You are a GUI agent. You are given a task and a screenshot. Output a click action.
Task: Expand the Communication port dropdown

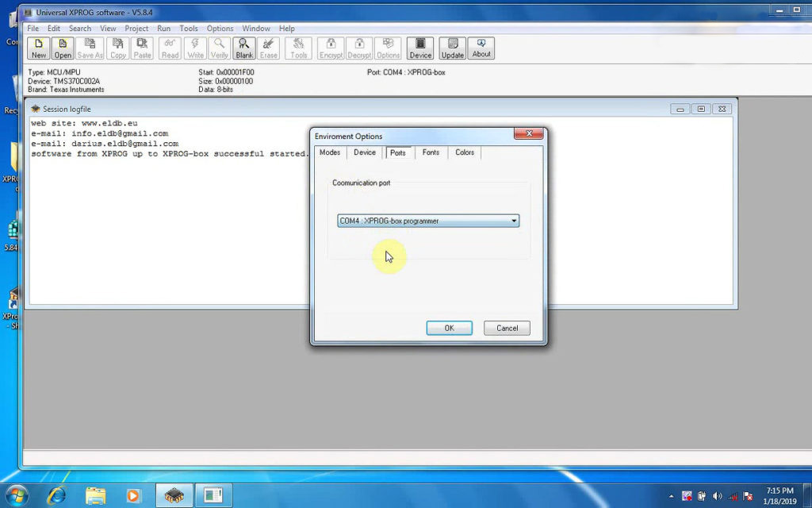pos(428,221)
